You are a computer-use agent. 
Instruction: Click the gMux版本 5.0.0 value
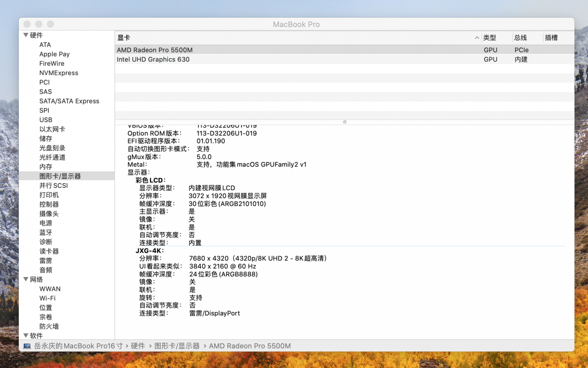point(204,157)
